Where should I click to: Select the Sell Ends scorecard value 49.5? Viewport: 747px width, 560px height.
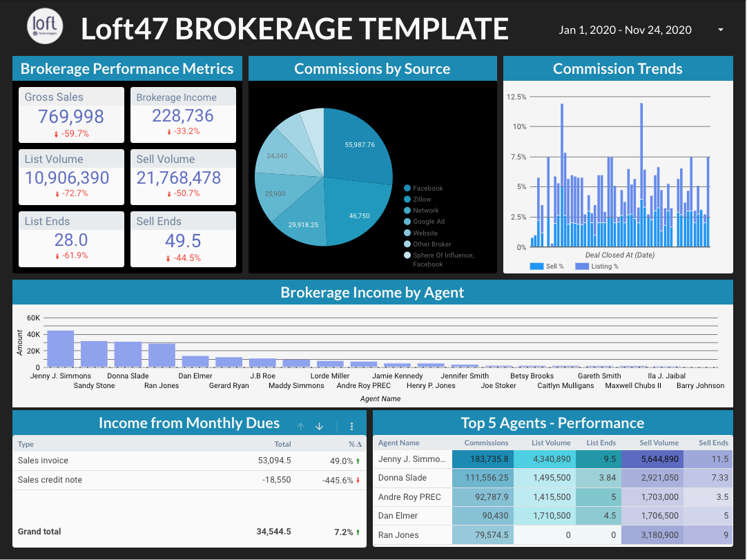pyautogui.click(x=183, y=241)
